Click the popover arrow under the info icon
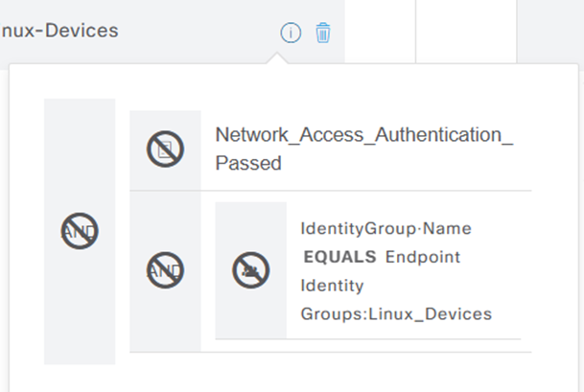Viewport: 584px width, 392px height. [278, 58]
